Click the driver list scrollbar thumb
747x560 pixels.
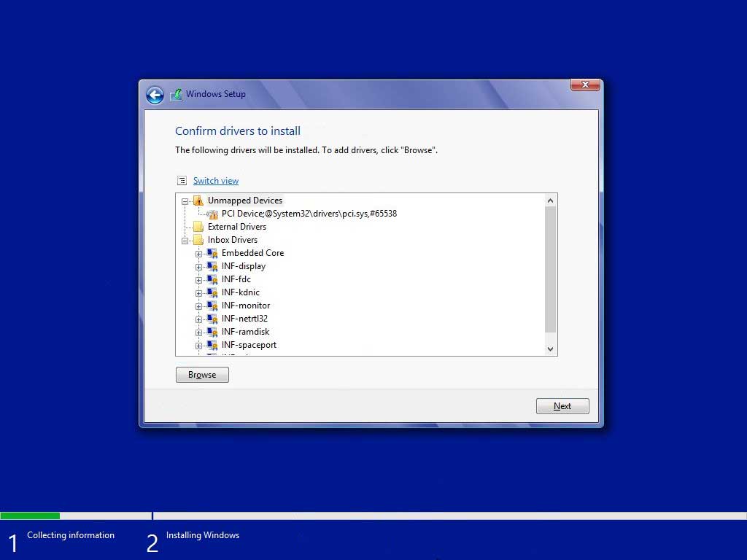pyautogui.click(x=550, y=270)
